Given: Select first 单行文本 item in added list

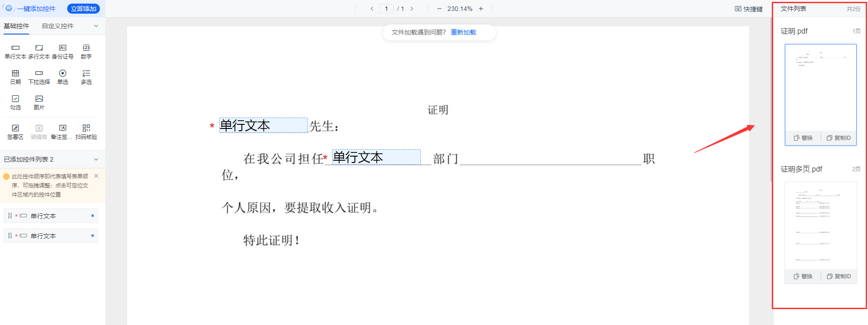Looking at the screenshot, I should coord(51,216).
